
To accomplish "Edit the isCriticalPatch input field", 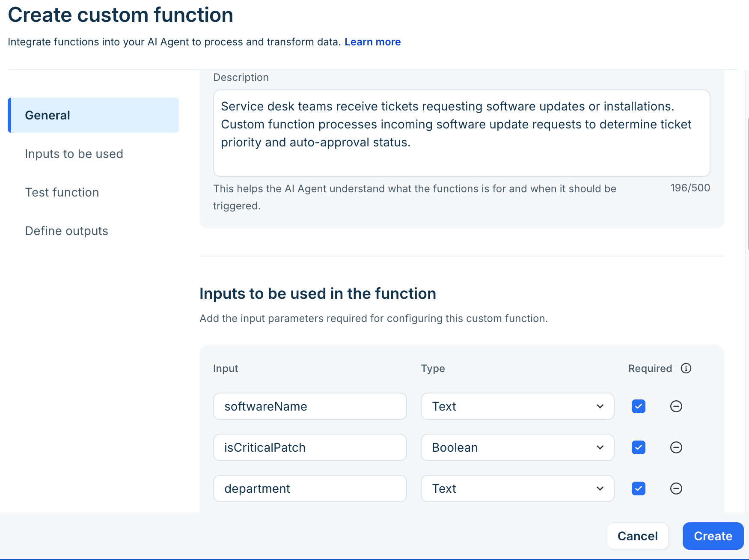I will tap(310, 447).
